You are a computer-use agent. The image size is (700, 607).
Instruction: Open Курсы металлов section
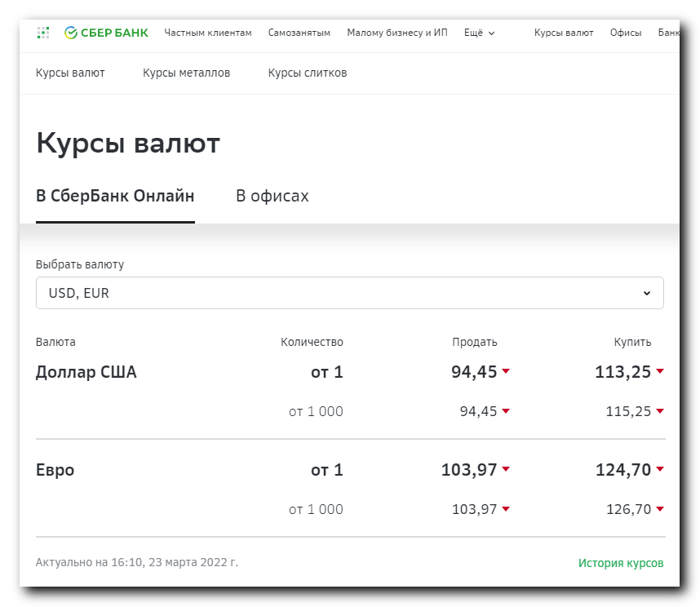pos(186,73)
